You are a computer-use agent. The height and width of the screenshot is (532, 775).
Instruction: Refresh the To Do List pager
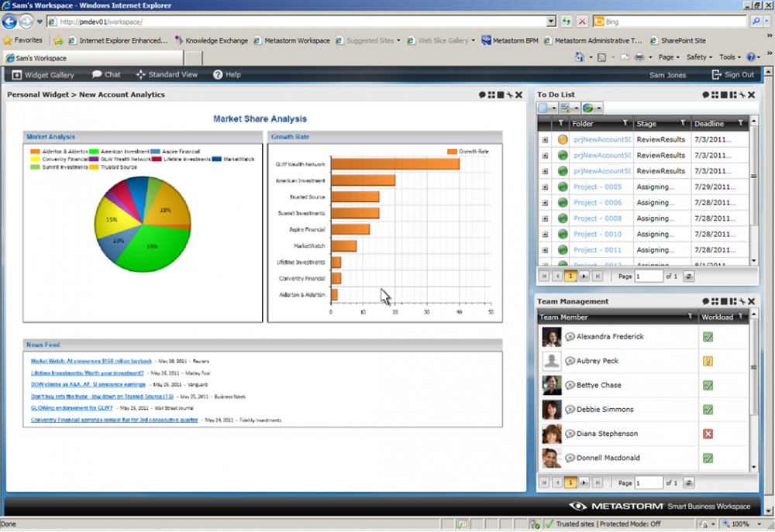pyautogui.click(x=688, y=276)
